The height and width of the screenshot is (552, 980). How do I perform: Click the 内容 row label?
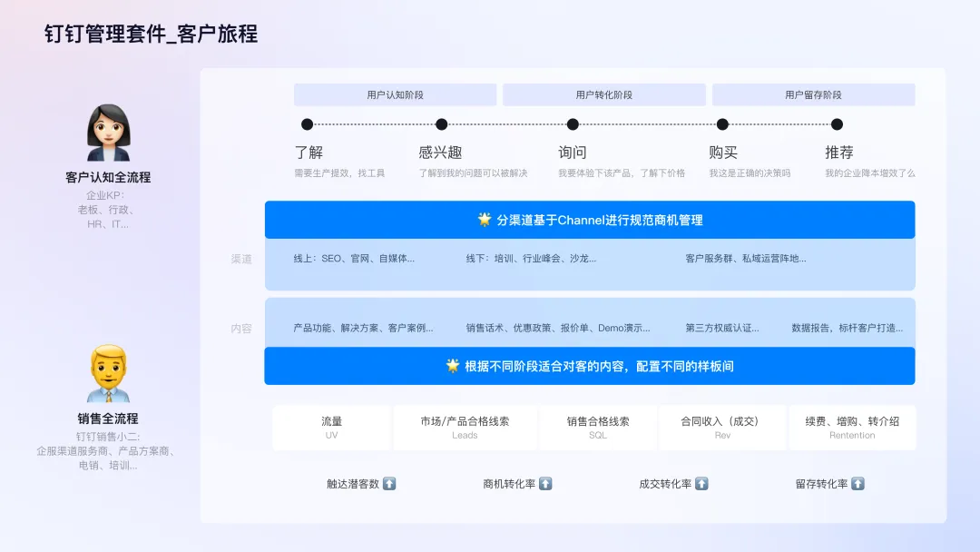pyautogui.click(x=241, y=328)
